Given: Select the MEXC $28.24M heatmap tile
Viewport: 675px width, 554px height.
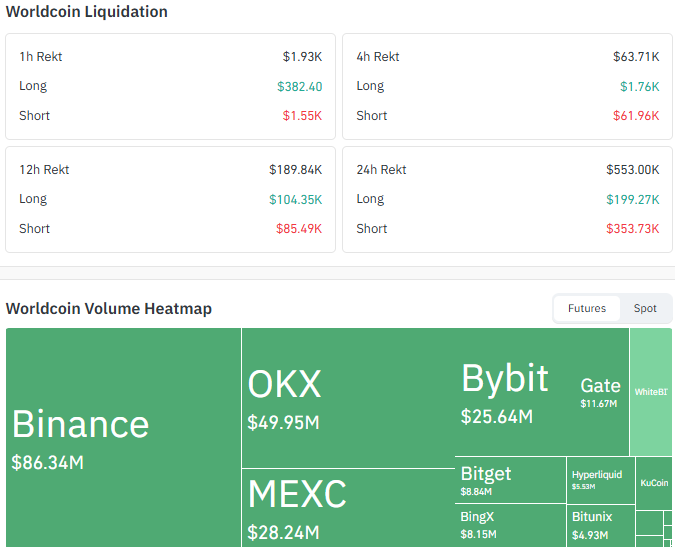Looking at the screenshot, I should click(x=349, y=508).
